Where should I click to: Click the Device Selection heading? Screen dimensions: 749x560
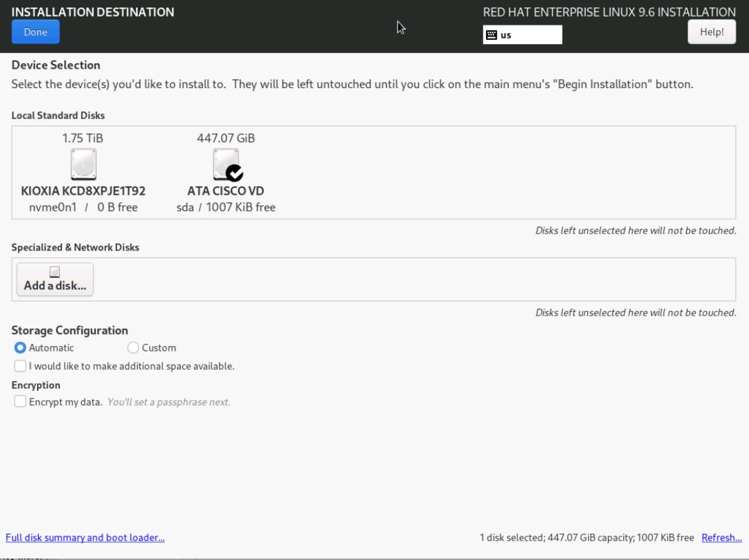point(56,65)
